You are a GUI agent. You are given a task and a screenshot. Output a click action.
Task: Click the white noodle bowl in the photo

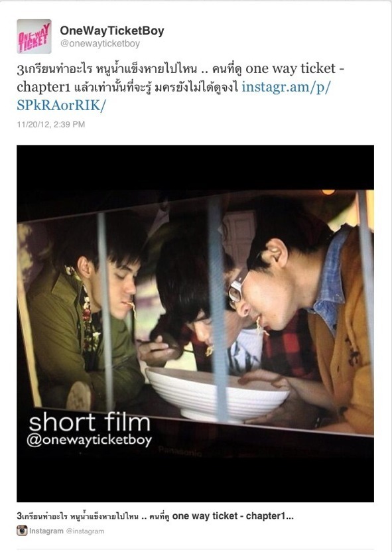click(218, 393)
